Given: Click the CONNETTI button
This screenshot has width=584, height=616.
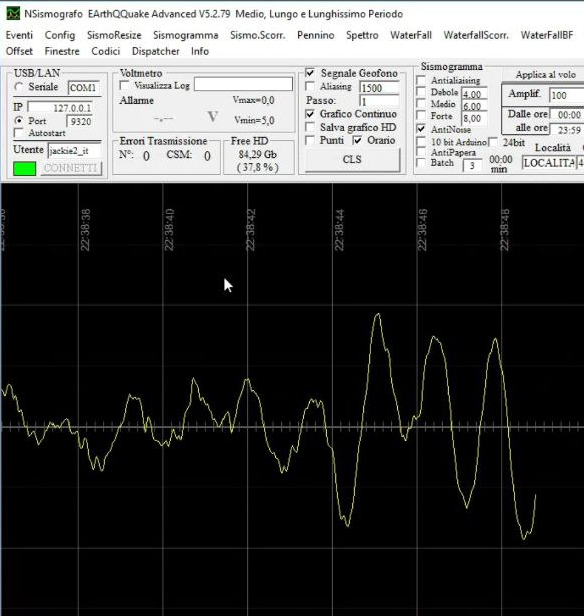Looking at the screenshot, I should [x=71, y=168].
